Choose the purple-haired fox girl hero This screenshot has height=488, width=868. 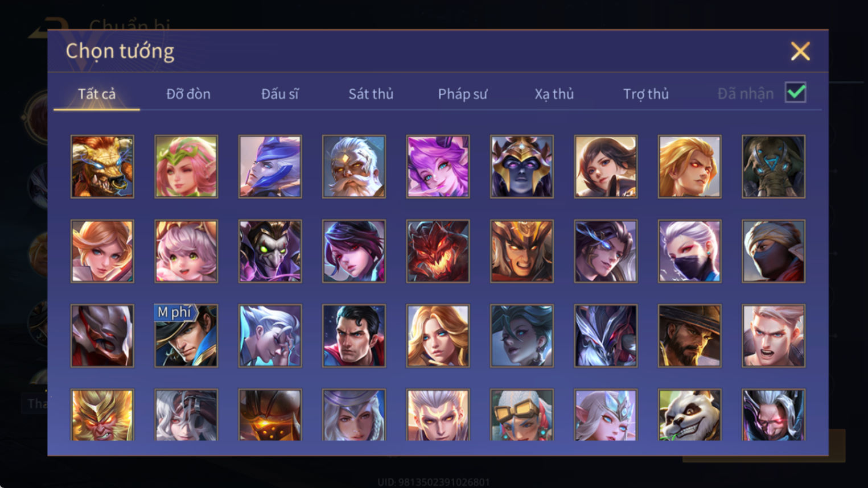point(438,167)
